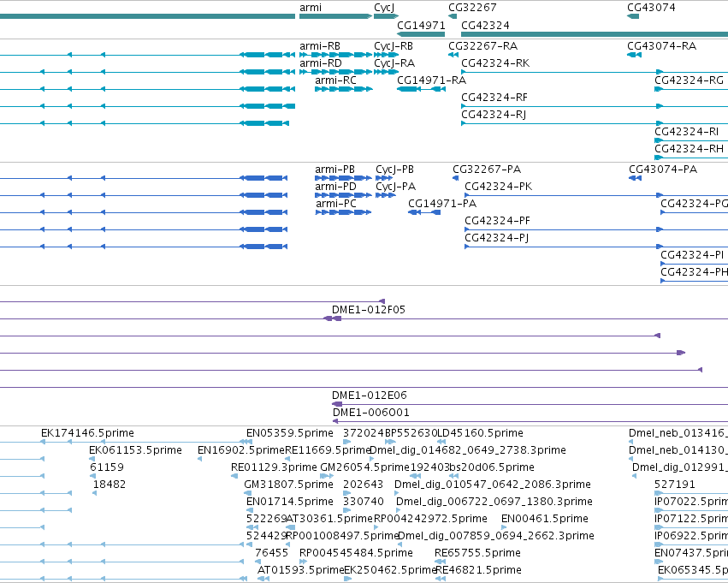Click the CycJ gene label
Viewport: 728px width, 583px height.
384,8
